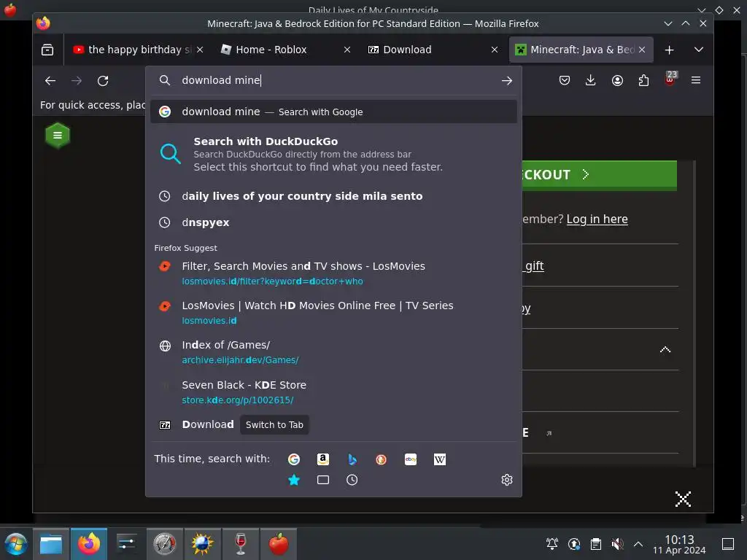This screenshot has height=560, width=747.
Task: Open a new tab with plus button
Action: 669,50
